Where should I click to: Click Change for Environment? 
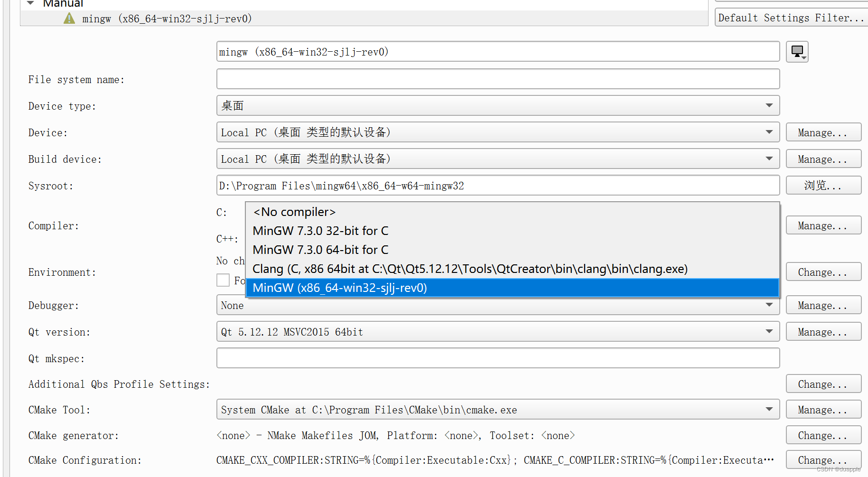[823, 272]
